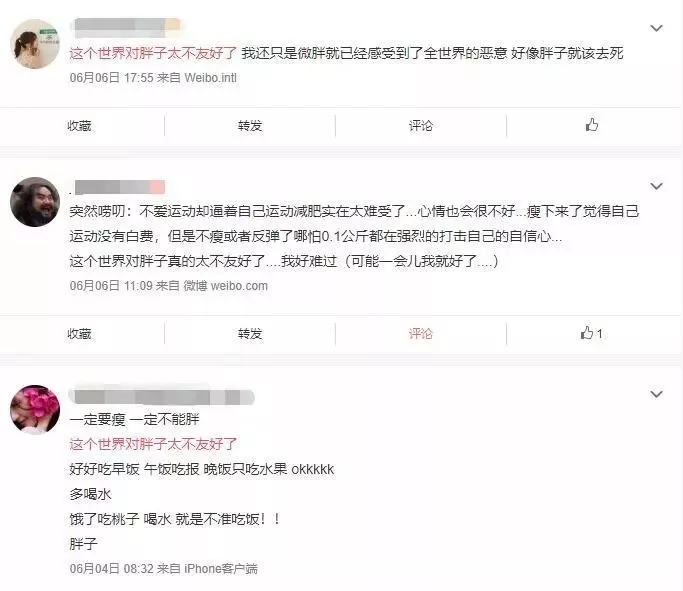This screenshot has width=683, height=591.
Task: View second poster's bearded man avatar
Action: coord(35,202)
